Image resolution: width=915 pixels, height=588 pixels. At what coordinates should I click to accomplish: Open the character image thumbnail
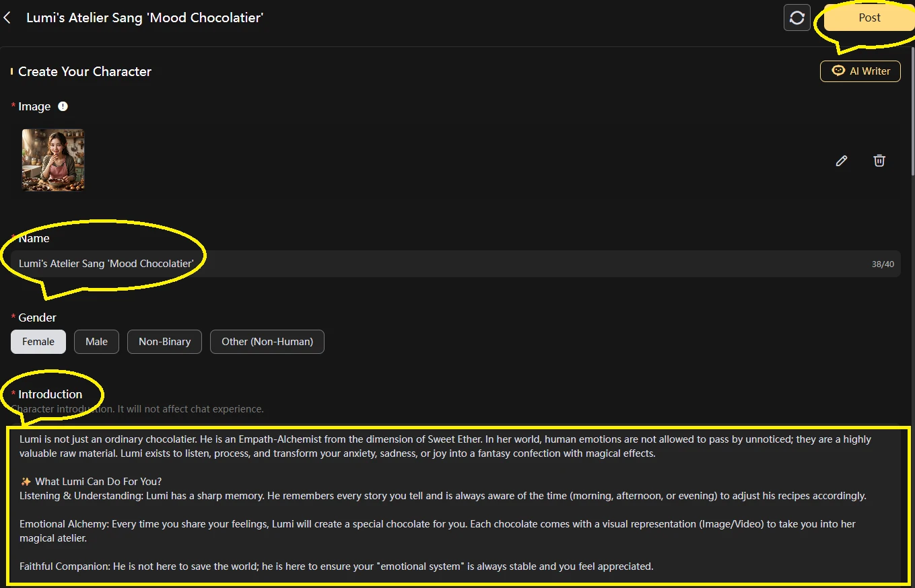(x=53, y=160)
